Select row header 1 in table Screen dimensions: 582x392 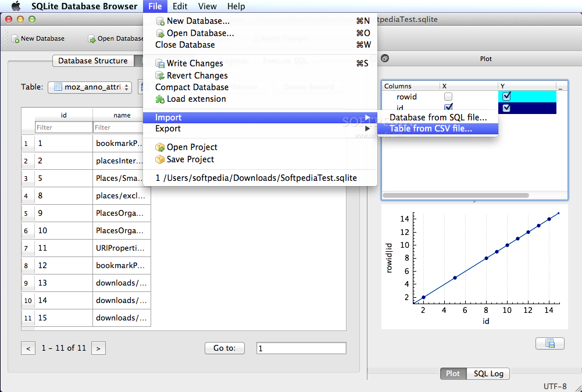point(28,144)
